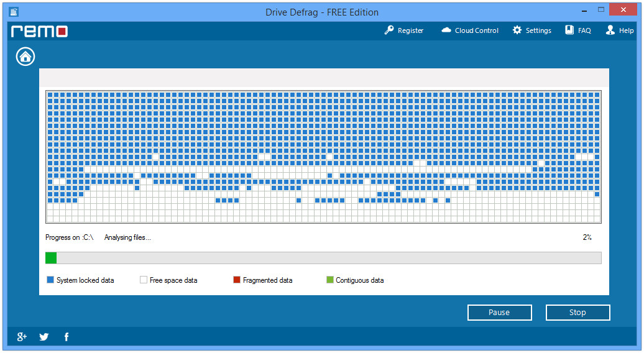Select the Register menu label
This screenshot has height=353, width=644.
410,30
